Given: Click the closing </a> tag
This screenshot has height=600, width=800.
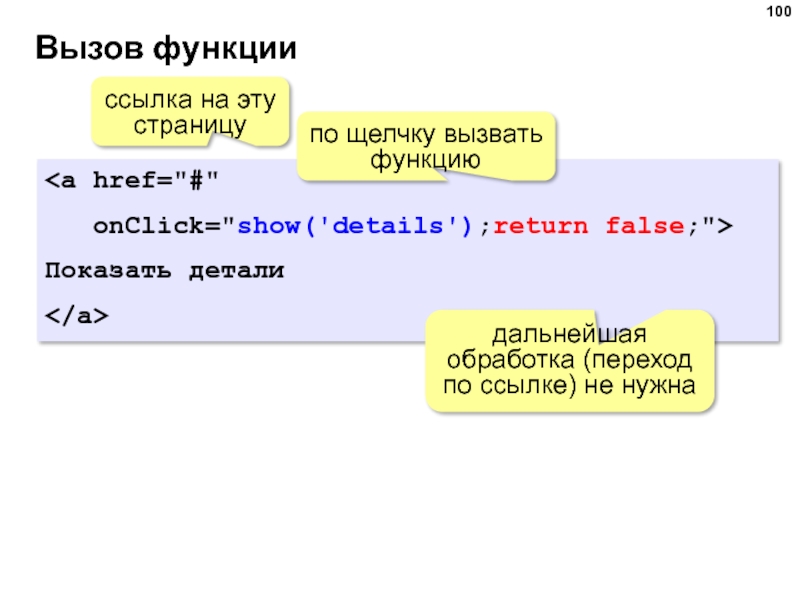Looking at the screenshot, I should coord(77,316).
